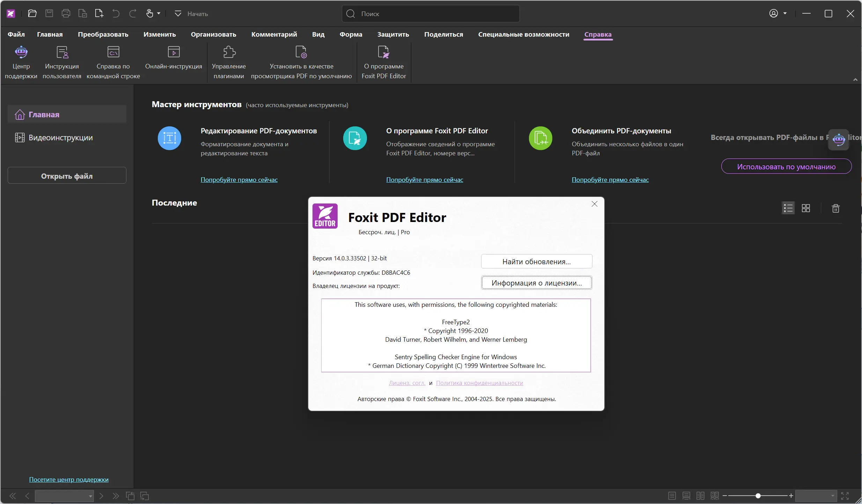Expand the hand tool dropdown arrow
Screen dimensions: 862x504
[159, 14]
